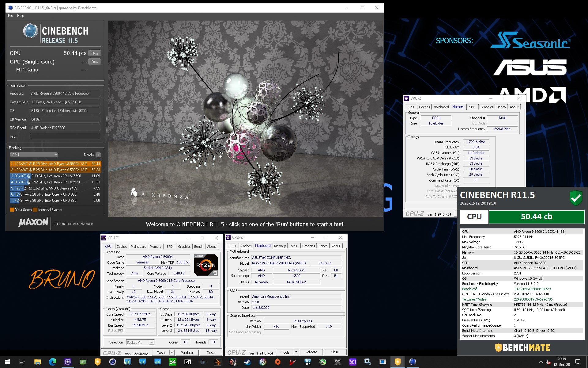Image resolution: width=588 pixels, height=368 pixels.
Task: Open Graphics tab in Mainboard CPU-Z window
Action: click(x=308, y=246)
